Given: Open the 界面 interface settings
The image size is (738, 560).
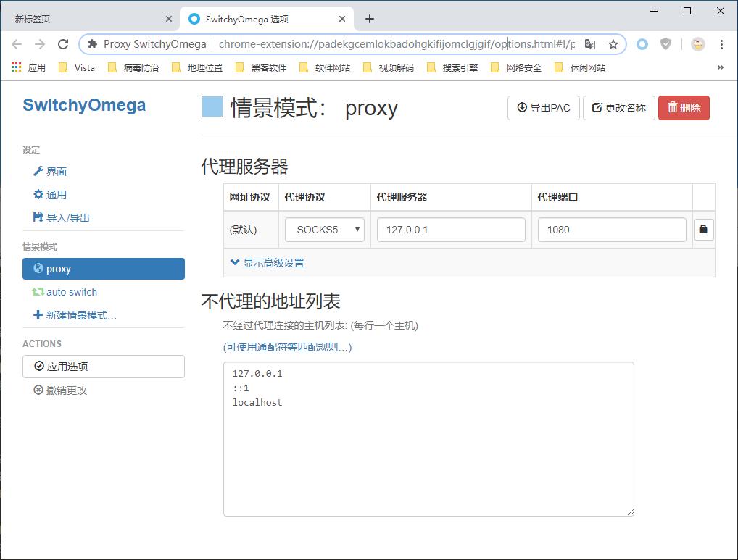Looking at the screenshot, I should point(50,171).
